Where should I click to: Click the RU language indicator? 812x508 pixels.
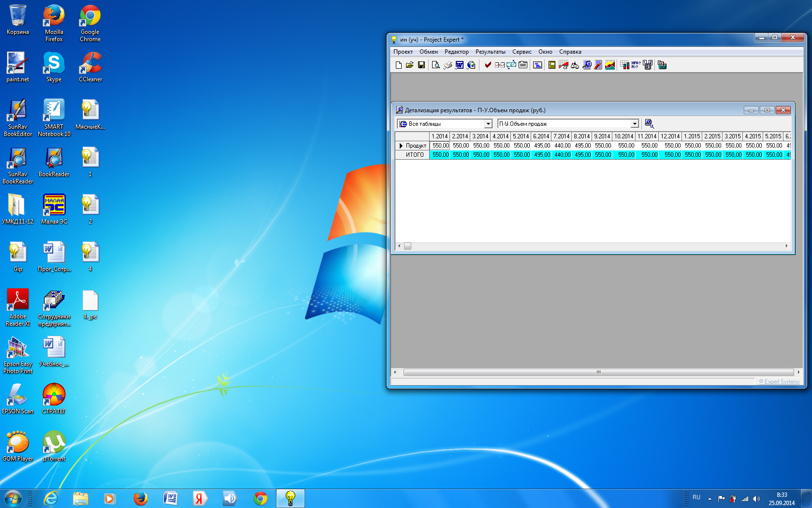[x=696, y=497]
